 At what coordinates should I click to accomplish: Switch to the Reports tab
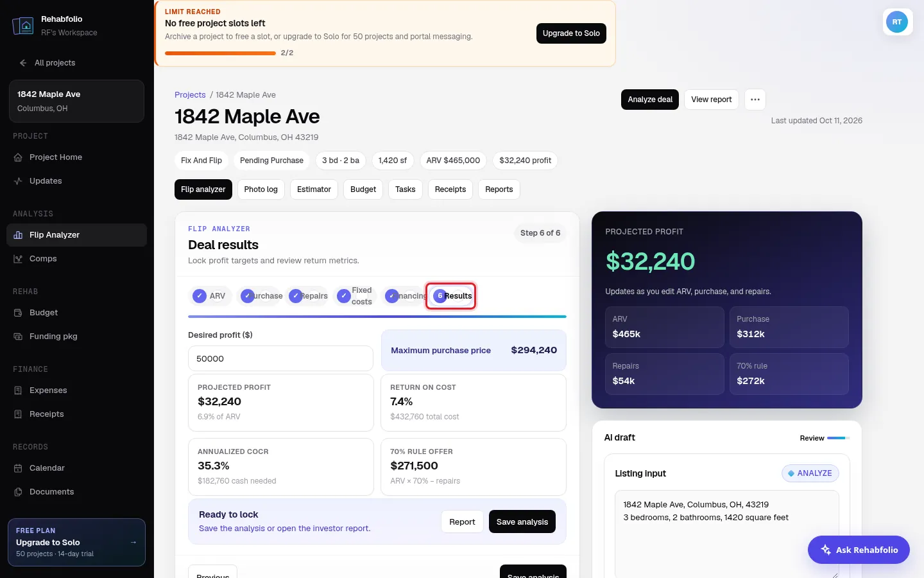(499, 189)
